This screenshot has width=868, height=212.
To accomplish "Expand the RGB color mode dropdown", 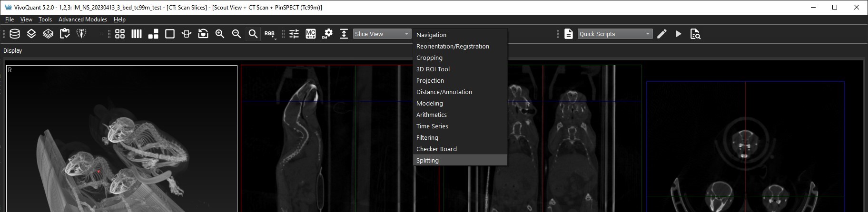I will pyautogui.click(x=270, y=34).
